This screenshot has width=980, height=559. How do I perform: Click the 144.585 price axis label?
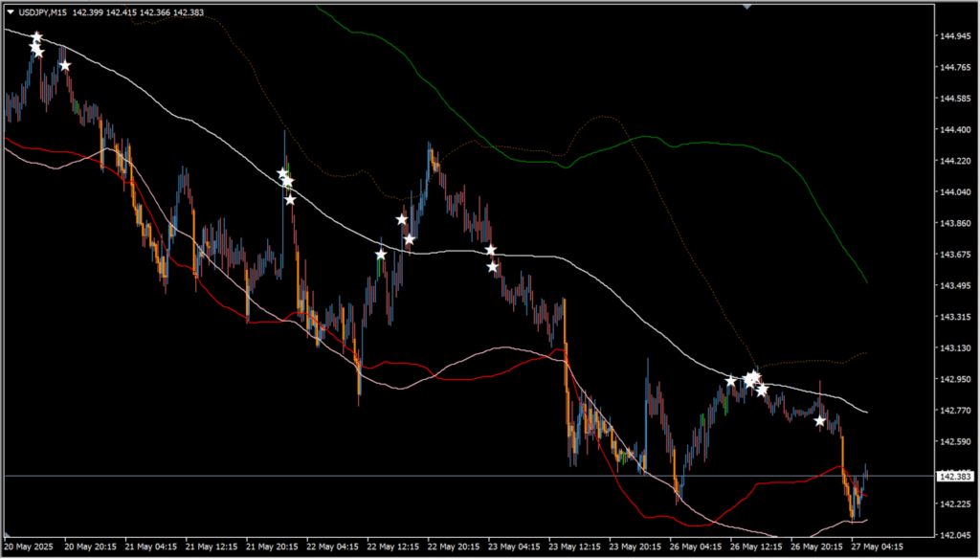955,99
